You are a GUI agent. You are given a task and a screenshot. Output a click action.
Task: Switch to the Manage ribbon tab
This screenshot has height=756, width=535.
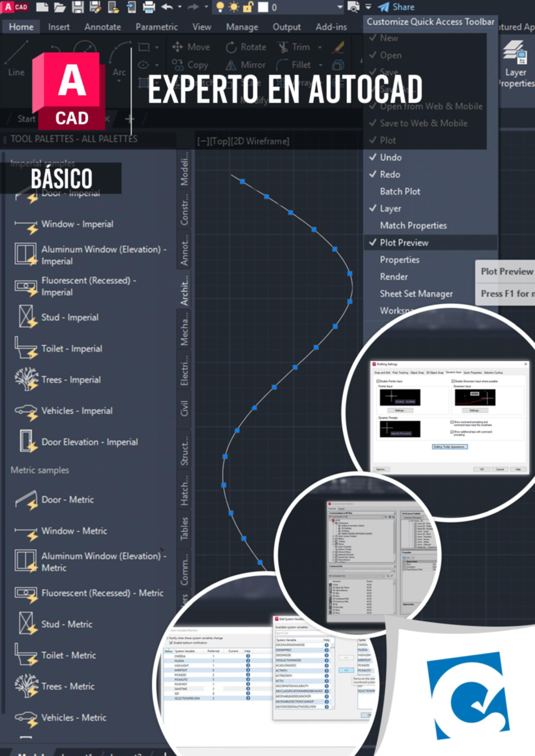click(x=242, y=27)
